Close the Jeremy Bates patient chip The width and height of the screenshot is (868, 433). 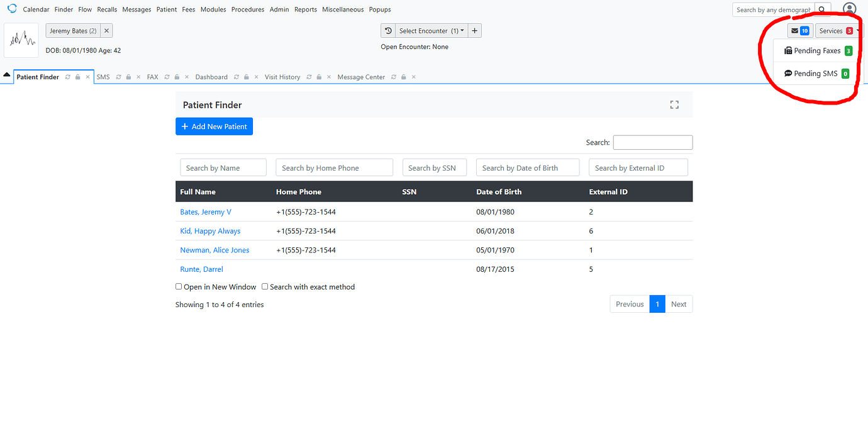coord(106,30)
